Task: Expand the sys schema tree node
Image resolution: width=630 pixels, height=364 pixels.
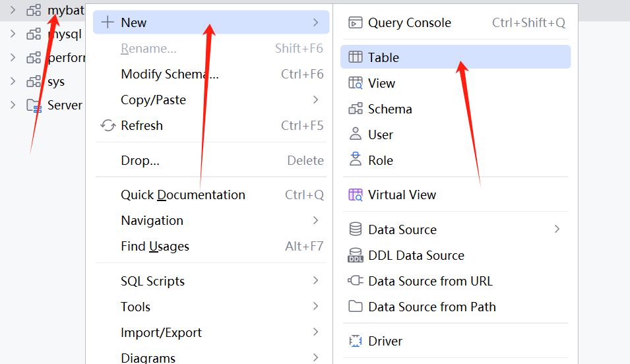Action: tap(13, 81)
